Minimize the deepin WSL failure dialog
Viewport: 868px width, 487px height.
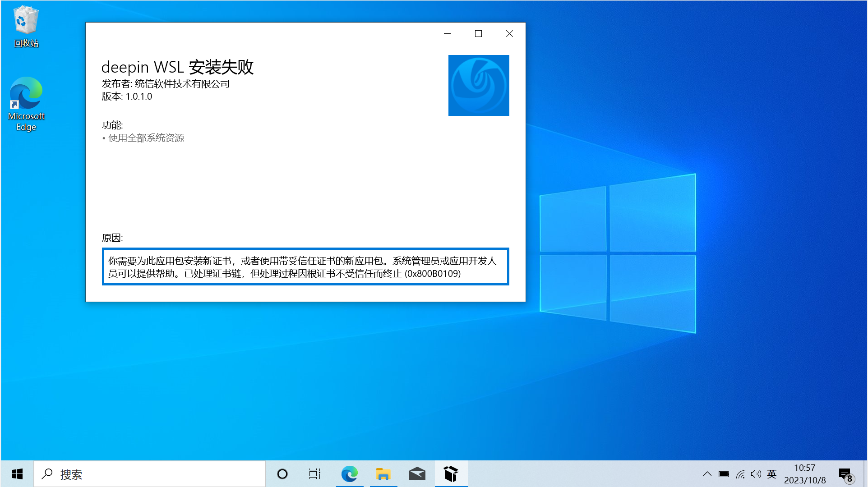click(447, 33)
